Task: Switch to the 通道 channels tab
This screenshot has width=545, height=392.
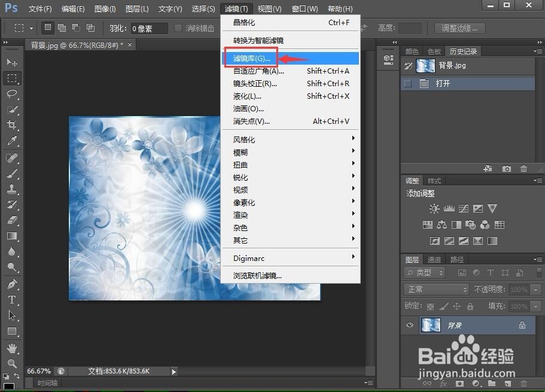Action: tap(434, 259)
